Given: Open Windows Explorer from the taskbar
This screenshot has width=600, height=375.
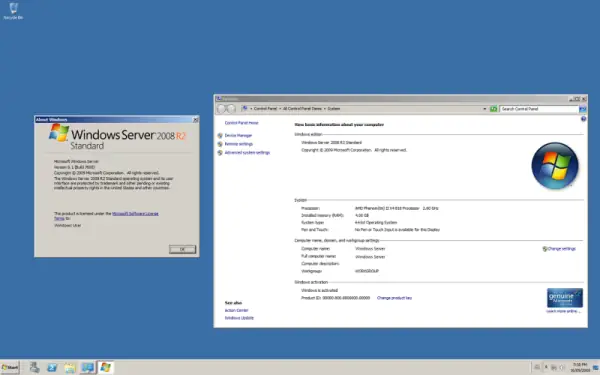Looking at the screenshot, I should click(70, 368).
